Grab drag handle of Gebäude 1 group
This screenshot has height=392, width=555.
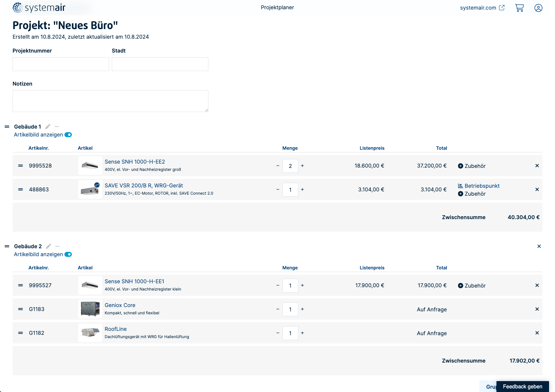pos(7,127)
